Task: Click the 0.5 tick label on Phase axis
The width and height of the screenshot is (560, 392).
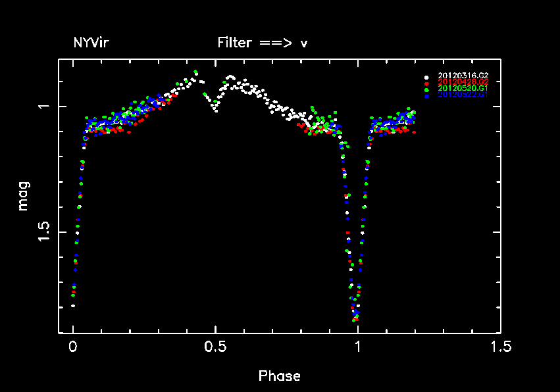Action: [215, 347]
